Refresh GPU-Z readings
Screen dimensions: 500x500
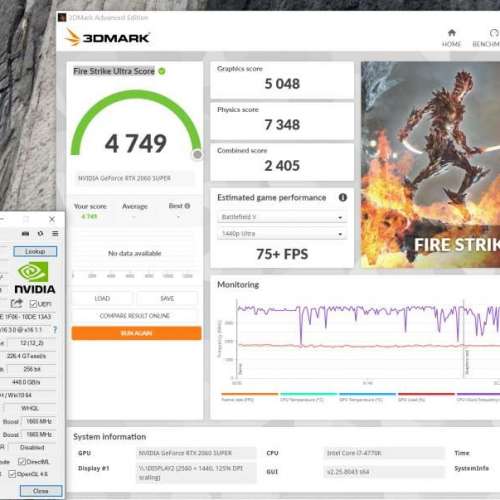coord(40,234)
